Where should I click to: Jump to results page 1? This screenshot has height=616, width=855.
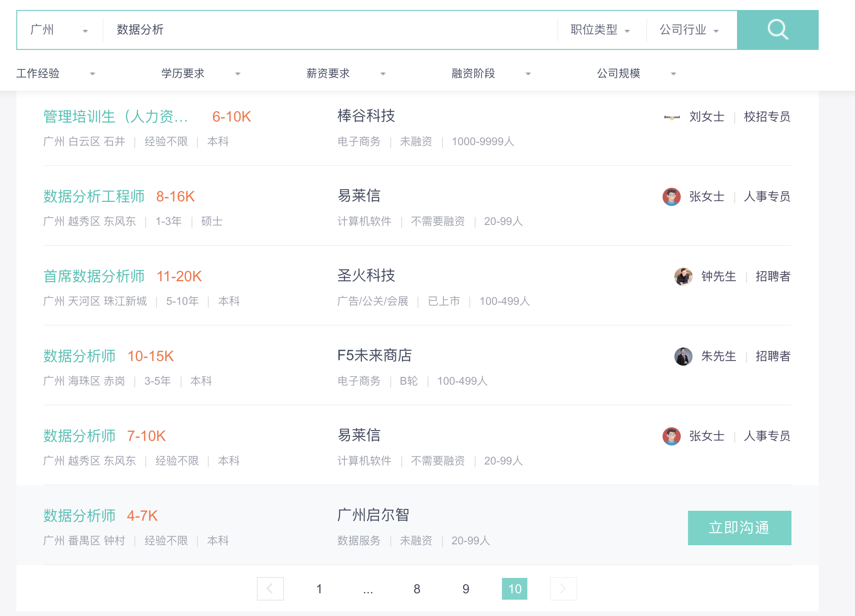[319, 589]
